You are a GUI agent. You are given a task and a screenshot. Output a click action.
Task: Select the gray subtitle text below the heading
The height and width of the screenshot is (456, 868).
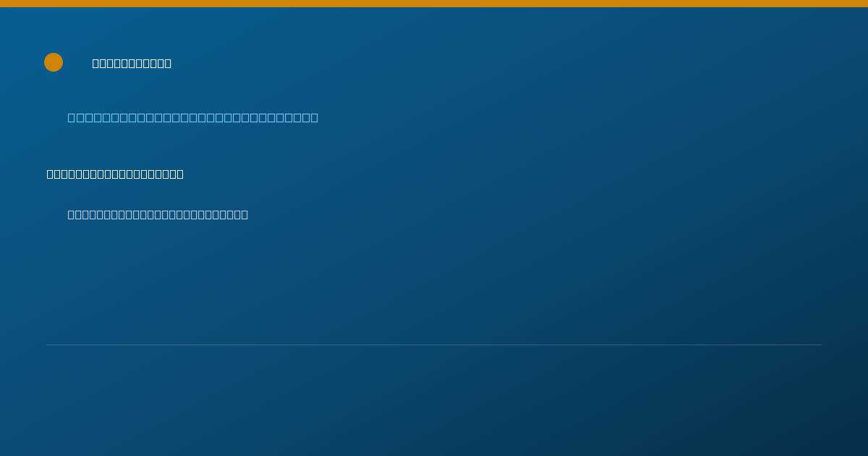pos(158,214)
